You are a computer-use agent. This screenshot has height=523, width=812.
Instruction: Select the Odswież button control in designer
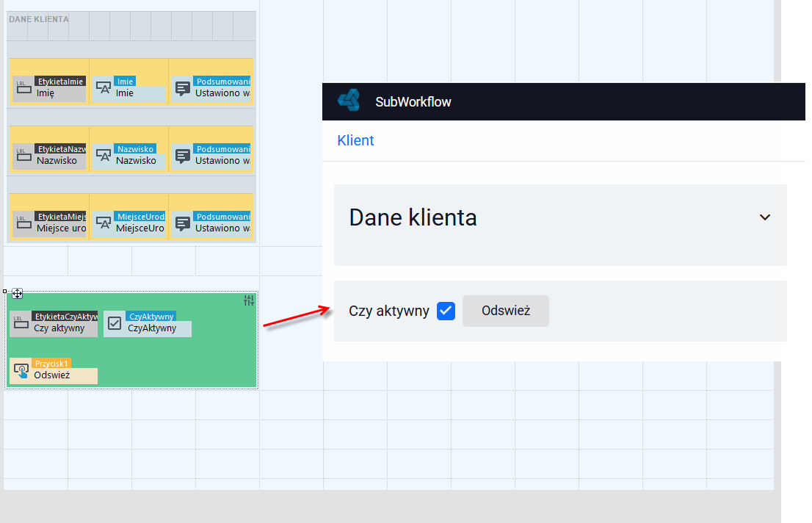[54, 371]
